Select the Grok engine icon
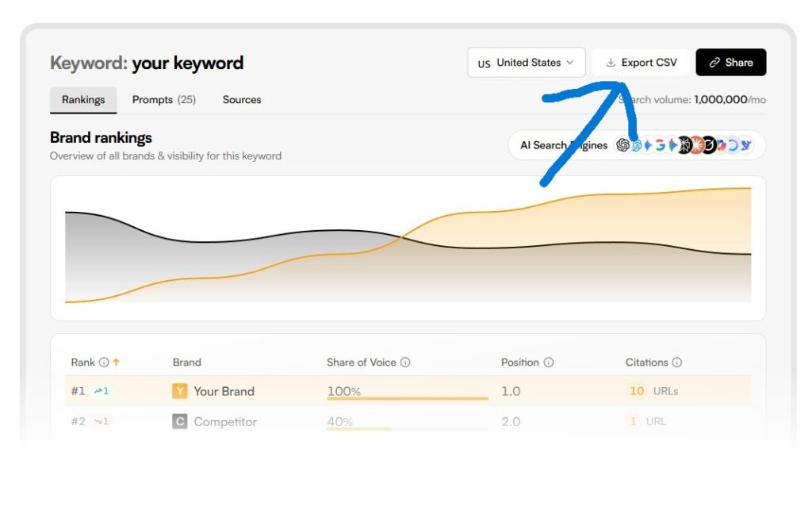This screenshot has height=511, width=812. point(709,145)
